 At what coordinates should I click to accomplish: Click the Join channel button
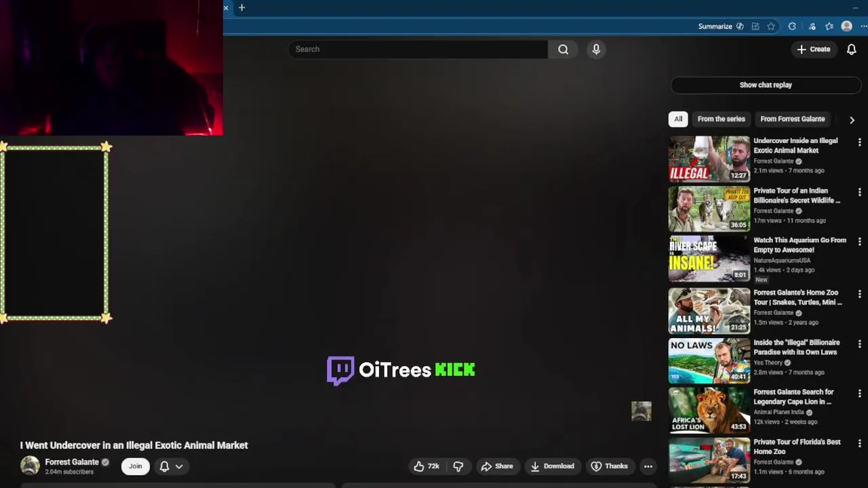coord(136,466)
